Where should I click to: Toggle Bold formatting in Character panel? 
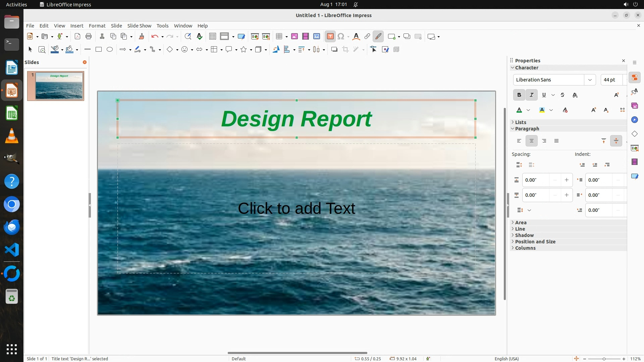click(x=519, y=95)
